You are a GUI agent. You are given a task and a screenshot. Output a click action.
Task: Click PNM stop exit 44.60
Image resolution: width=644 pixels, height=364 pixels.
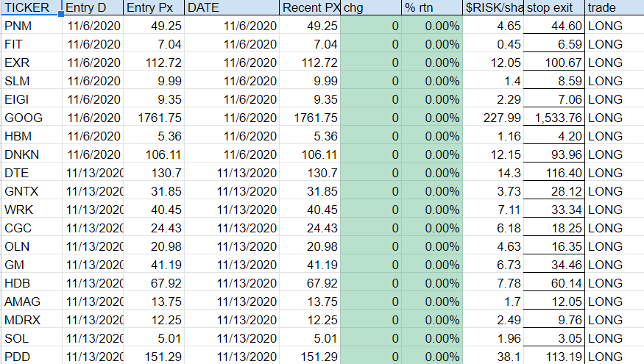pos(554,26)
